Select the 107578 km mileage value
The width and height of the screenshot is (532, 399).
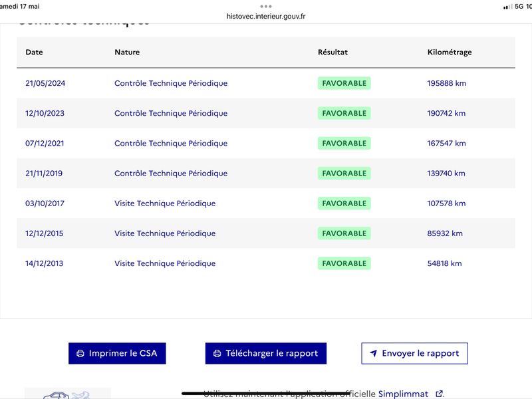446,203
